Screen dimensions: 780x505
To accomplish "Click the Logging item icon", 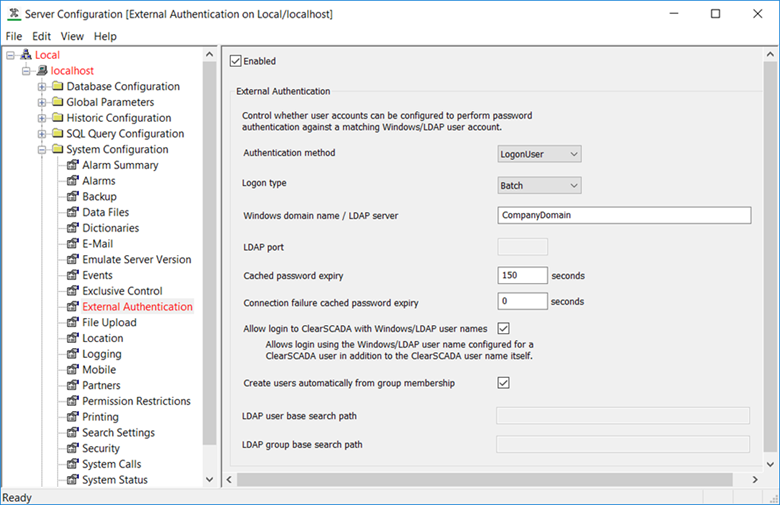I will pyautogui.click(x=73, y=354).
